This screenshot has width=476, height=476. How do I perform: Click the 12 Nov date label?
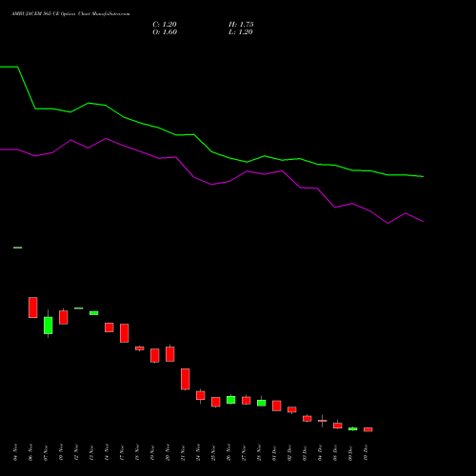click(x=76, y=452)
